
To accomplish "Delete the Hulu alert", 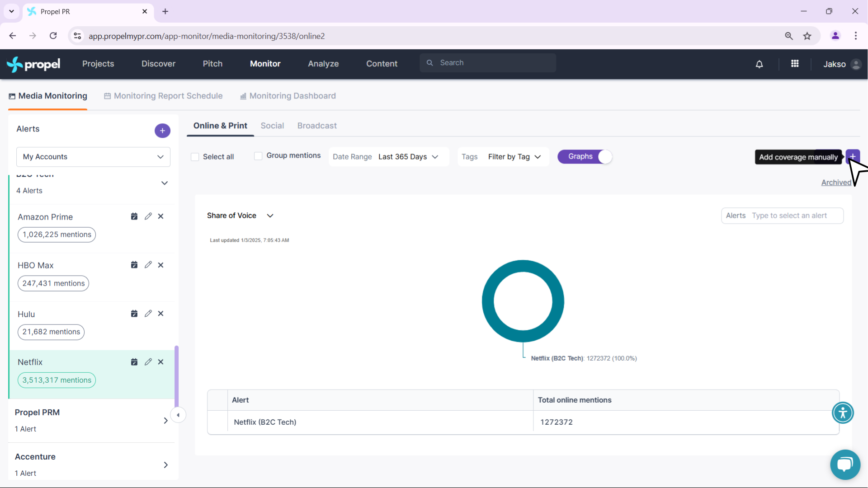I will [160, 314].
